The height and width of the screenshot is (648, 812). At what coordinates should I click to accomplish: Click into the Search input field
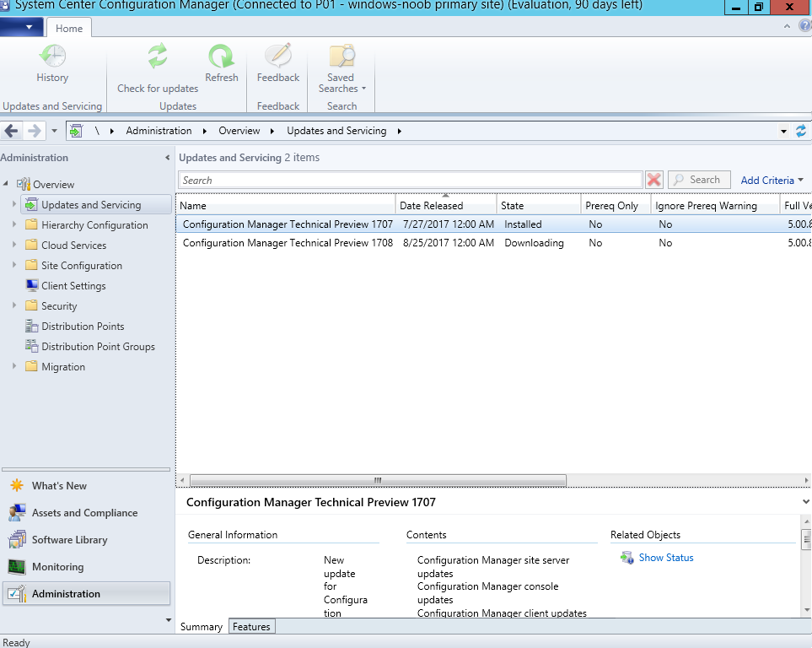(410, 180)
